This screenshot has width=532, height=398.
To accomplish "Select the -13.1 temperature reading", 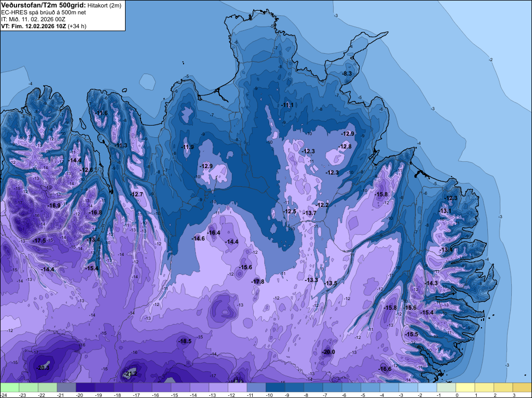I will tap(445, 211).
